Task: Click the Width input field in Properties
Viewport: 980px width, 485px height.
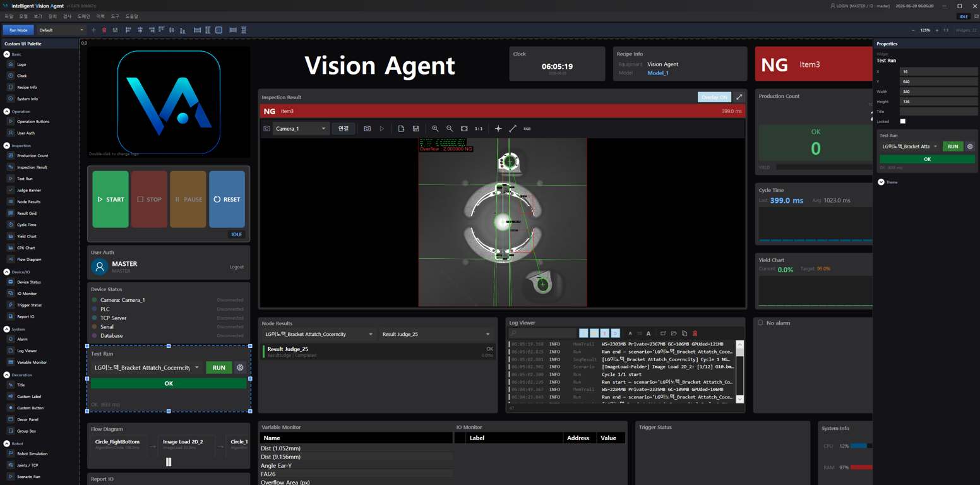Action: (x=938, y=92)
